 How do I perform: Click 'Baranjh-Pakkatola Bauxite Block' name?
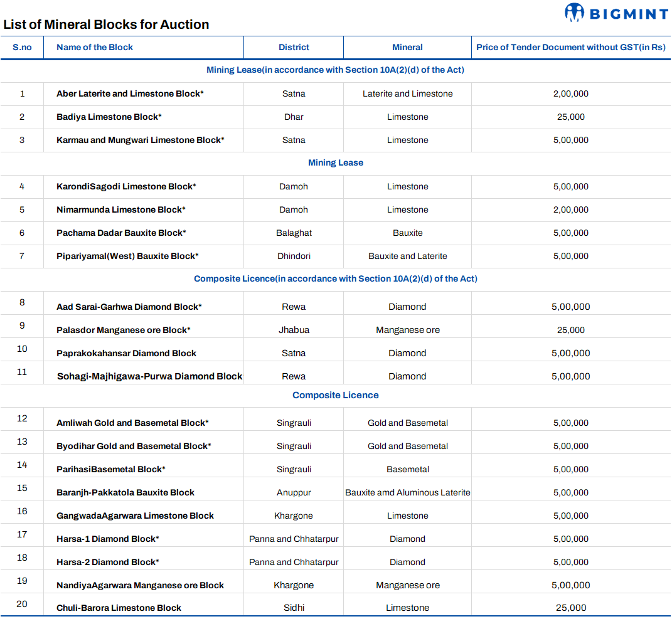[x=125, y=492]
